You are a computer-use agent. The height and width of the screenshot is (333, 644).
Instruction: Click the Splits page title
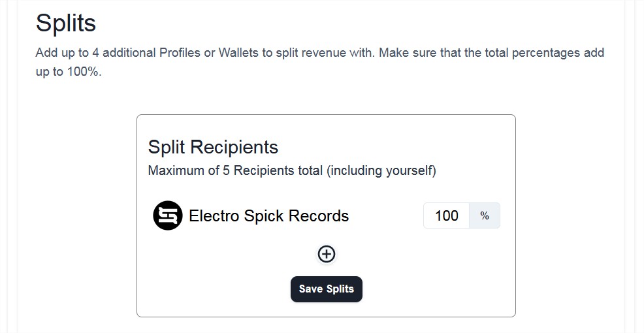[66, 23]
